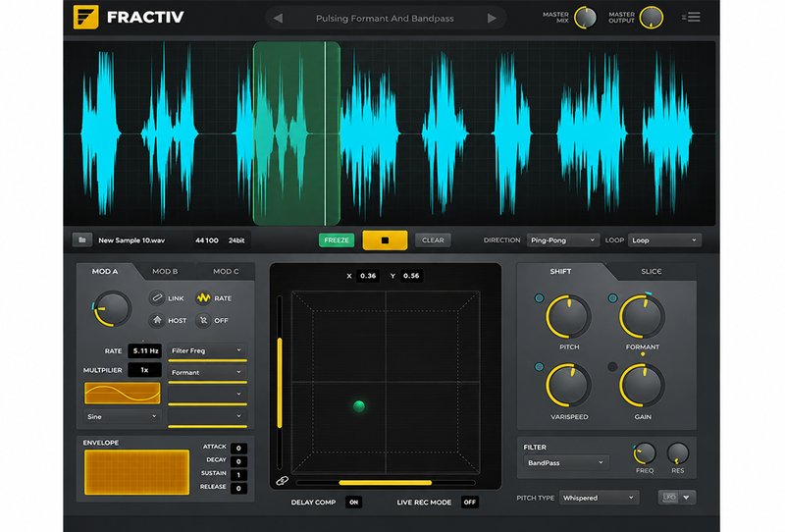This screenshot has width=785, height=532.
Task: Open the Loop mode dropdown
Action: [664, 239]
